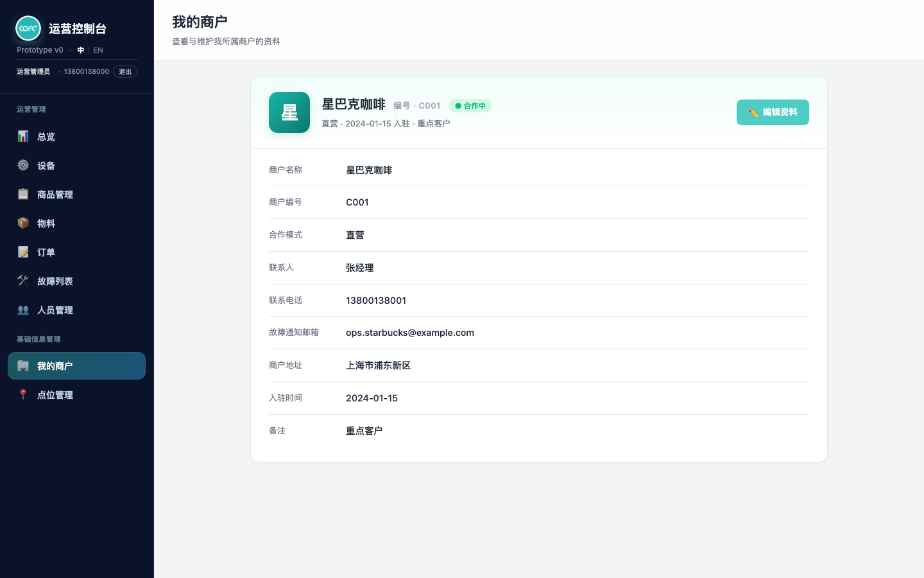Open 总览 menu item
The width and height of the screenshot is (924, 578).
coord(76,136)
